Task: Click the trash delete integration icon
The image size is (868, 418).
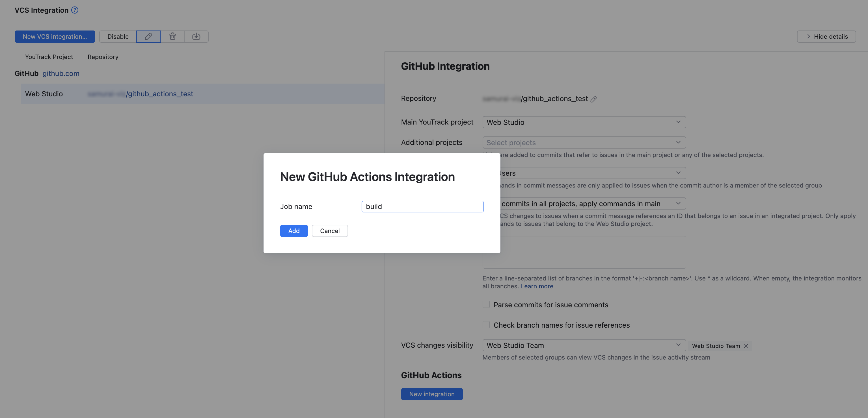Action: coord(172,36)
